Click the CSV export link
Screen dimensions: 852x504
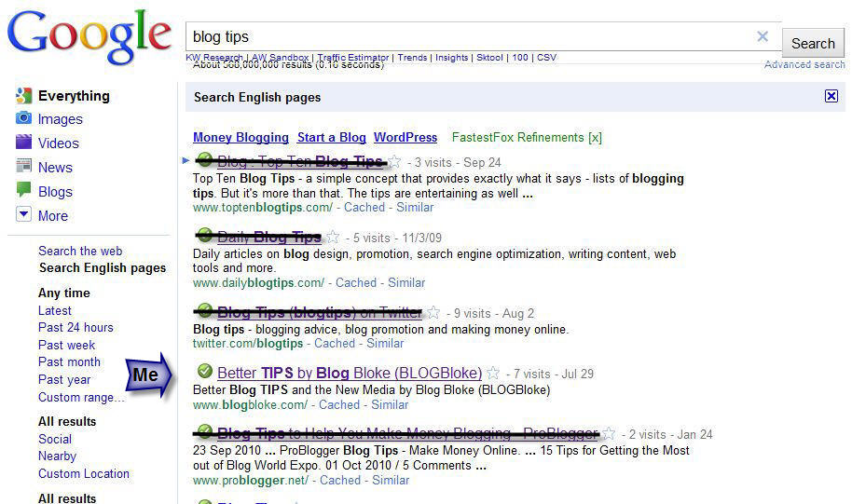pyautogui.click(x=546, y=57)
